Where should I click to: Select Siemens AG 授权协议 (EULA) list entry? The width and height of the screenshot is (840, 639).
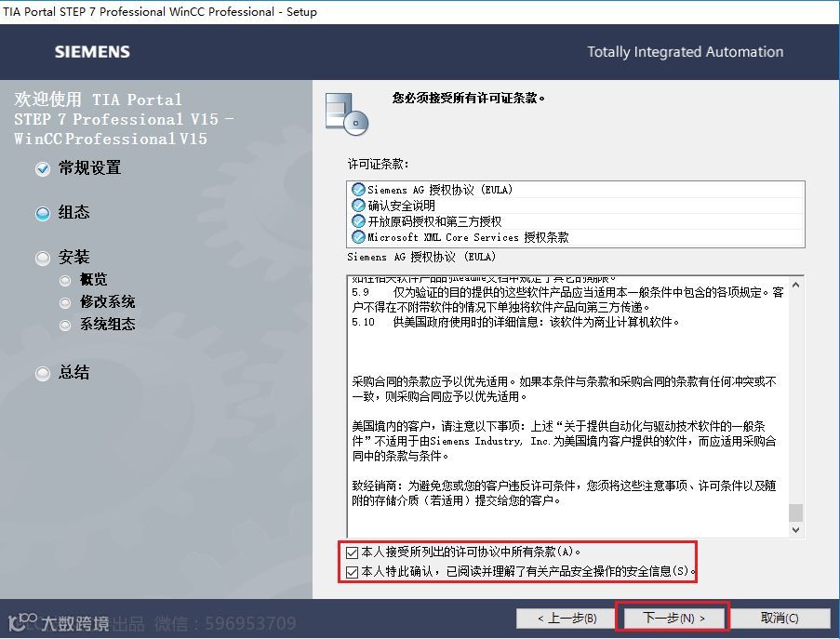pos(576,190)
